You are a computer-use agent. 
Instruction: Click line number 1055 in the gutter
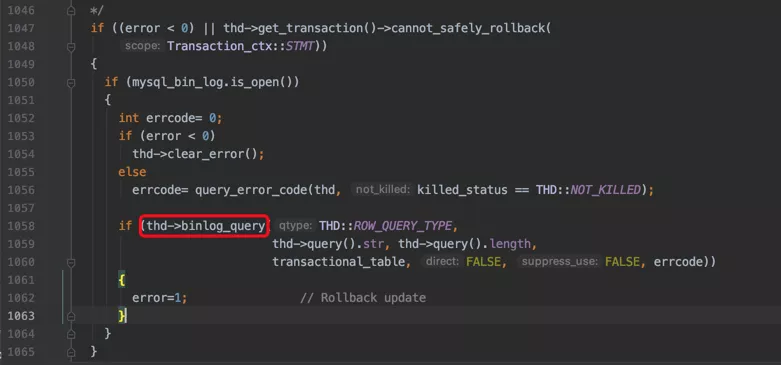point(21,172)
